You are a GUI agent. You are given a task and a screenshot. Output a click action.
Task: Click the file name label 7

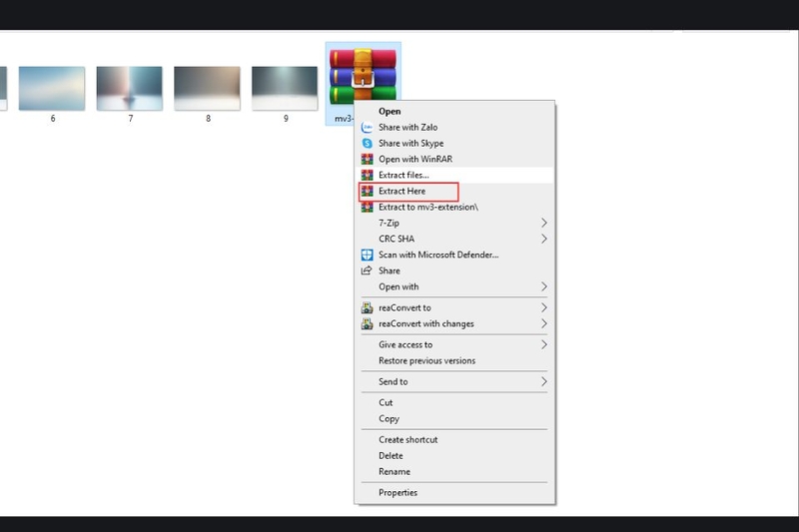coord(131,118)
